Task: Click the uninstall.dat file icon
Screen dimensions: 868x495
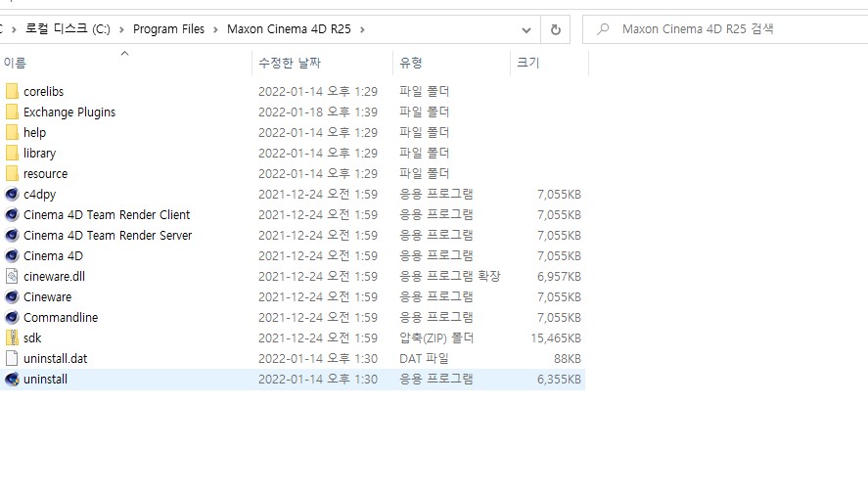Action: pos(12,358)
